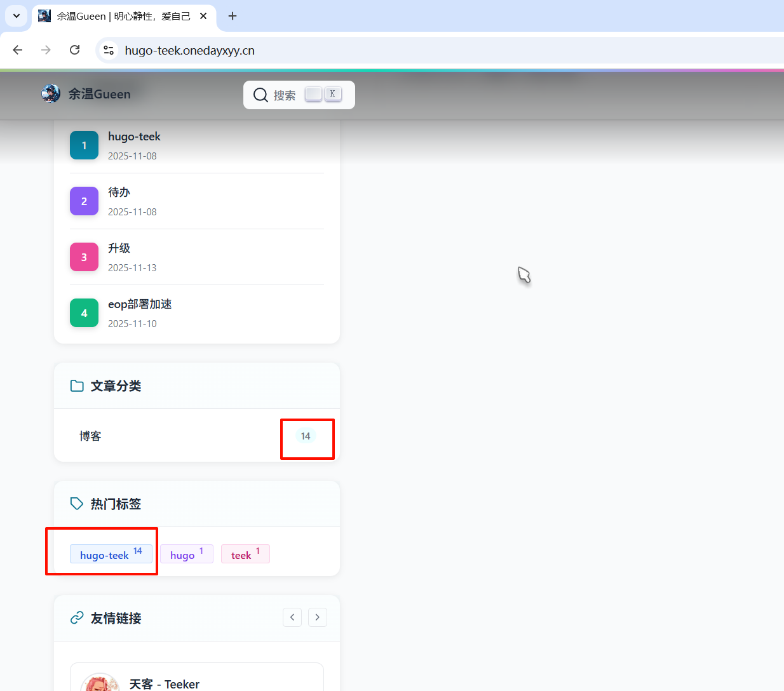Click the magnifier icon in search box

pos(260,95)
